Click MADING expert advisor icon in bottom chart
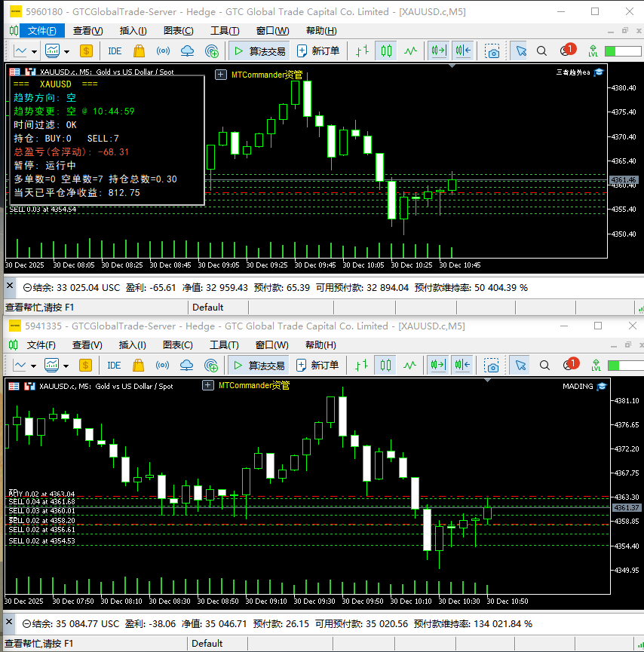Image resolution: width=644 pixels, height=652 pixels. 602,387
